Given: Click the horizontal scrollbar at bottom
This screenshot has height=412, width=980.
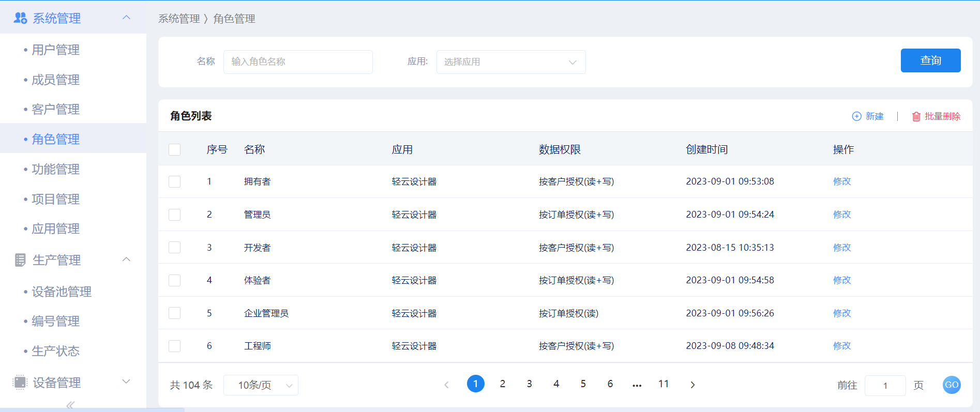Looking at the screenshot, I should point(92,409).
